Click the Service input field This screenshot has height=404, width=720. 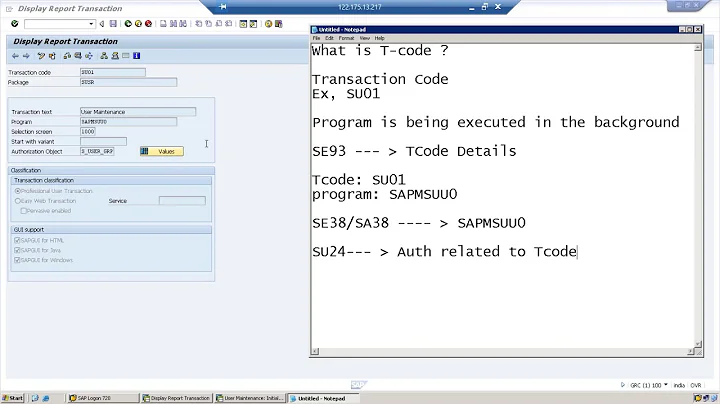point(182,201)
